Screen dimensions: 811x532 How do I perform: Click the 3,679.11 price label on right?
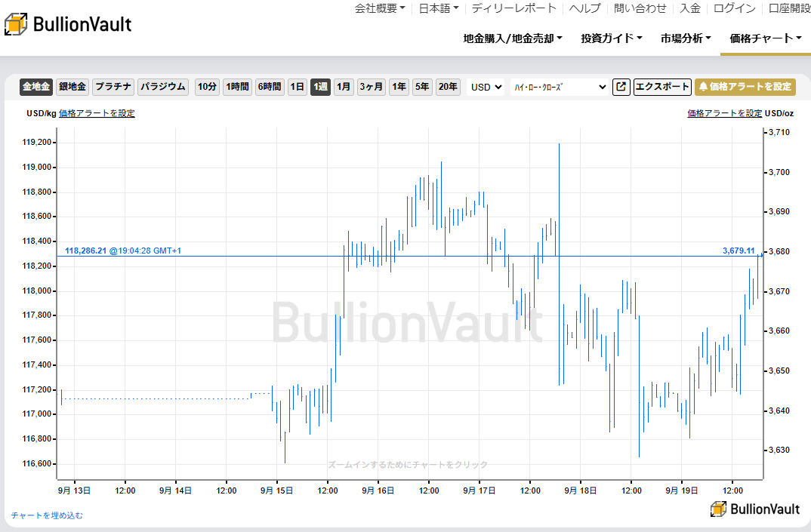739,251
